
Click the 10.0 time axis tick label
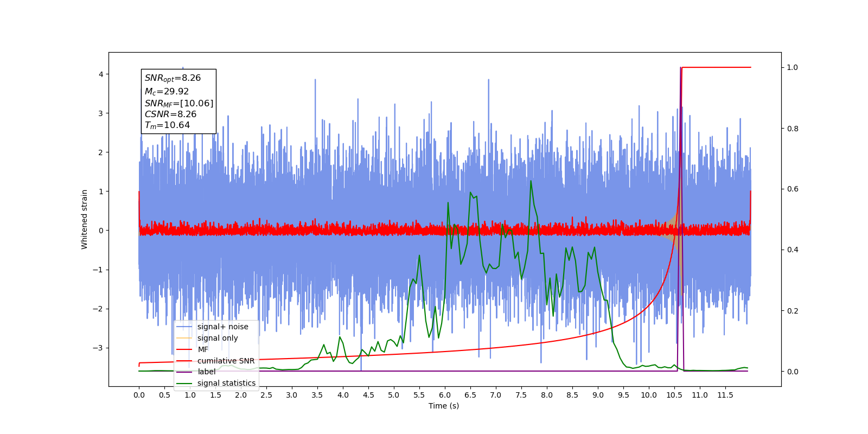pyautogui.click(x=649, y=395)
